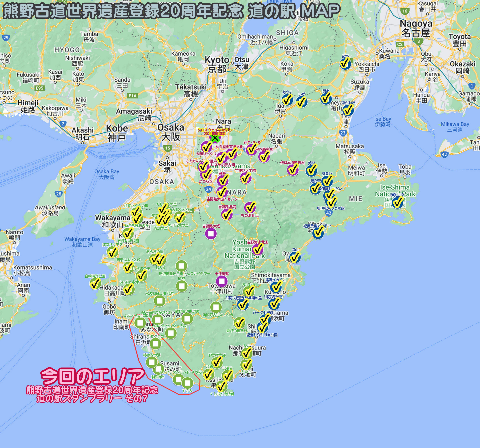Click the 四季の郷公園 marker
The image size is (480, 448).
pos(128,234)
